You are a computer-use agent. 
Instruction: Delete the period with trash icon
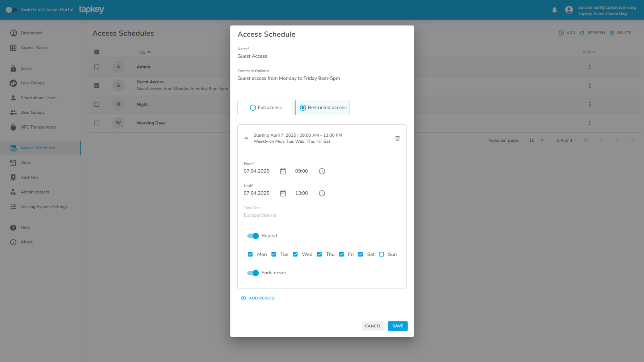(397, 139)
